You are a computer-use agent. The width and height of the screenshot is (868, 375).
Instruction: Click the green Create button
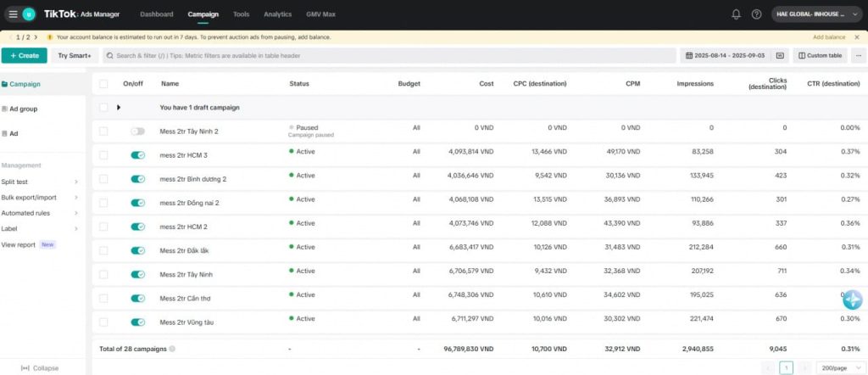coord(25,55)
